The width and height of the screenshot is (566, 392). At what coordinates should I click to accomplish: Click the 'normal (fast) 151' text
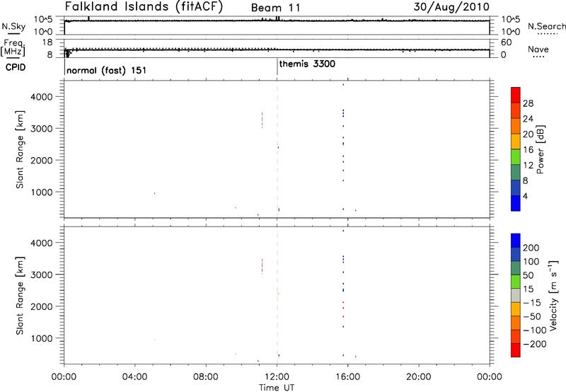pos(107,70)
